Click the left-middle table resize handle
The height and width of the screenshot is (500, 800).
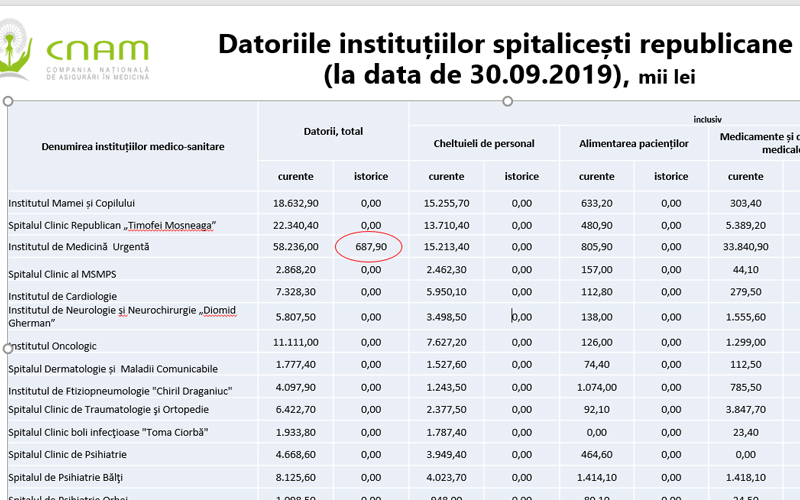pyautogui.click(x=8, y=348)
